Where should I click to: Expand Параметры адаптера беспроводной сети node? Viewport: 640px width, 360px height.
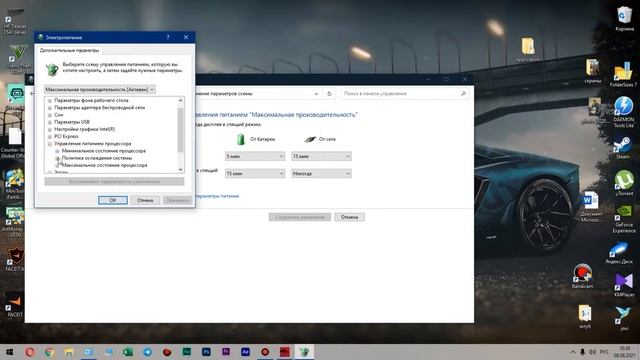point(50,108)
